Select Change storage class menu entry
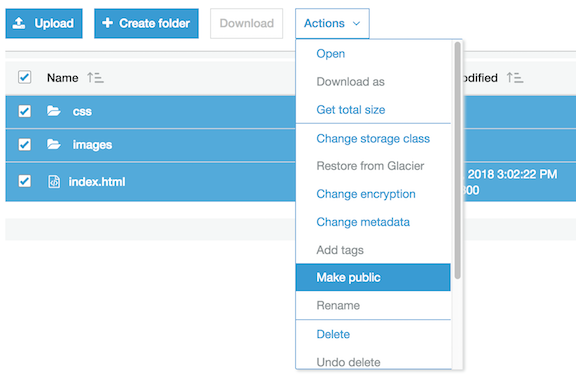 pos(373,139)
